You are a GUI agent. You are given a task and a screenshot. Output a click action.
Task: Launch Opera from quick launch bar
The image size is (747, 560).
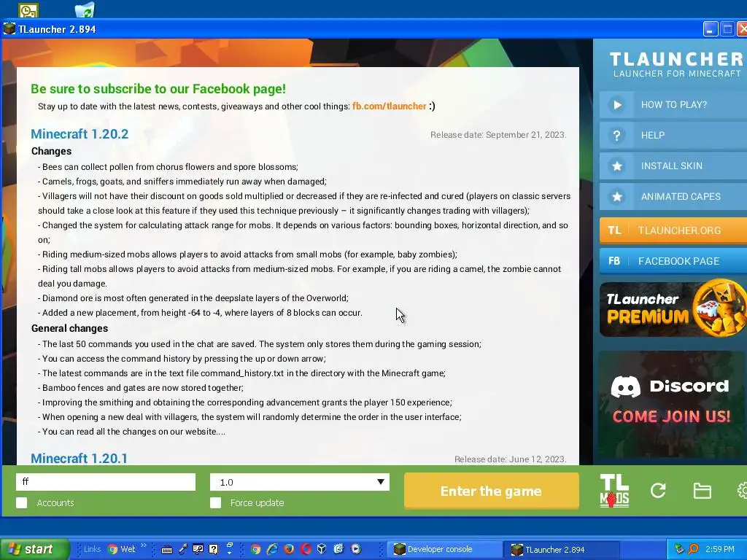(306, 549)
